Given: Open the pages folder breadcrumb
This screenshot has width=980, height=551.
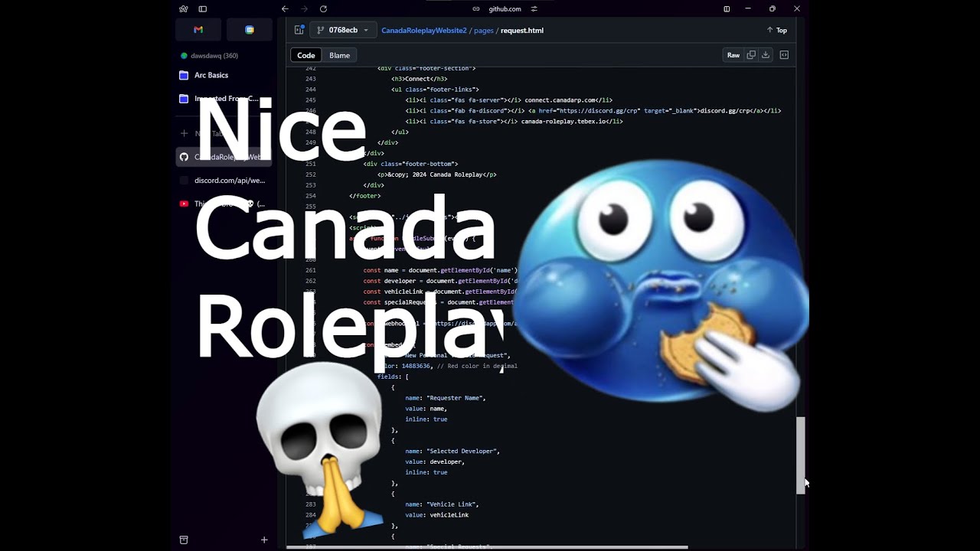Looking at the screenshot, I should tap(483, 31).
